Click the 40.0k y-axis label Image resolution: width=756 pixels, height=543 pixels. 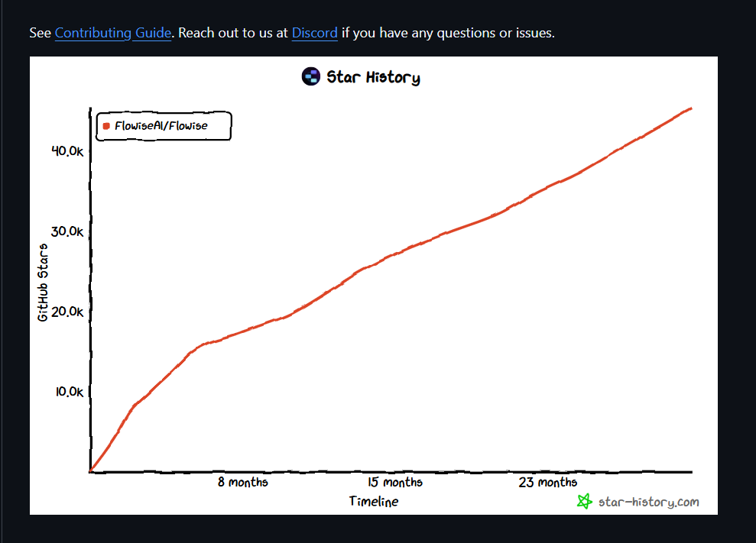(x=67, y=151)
